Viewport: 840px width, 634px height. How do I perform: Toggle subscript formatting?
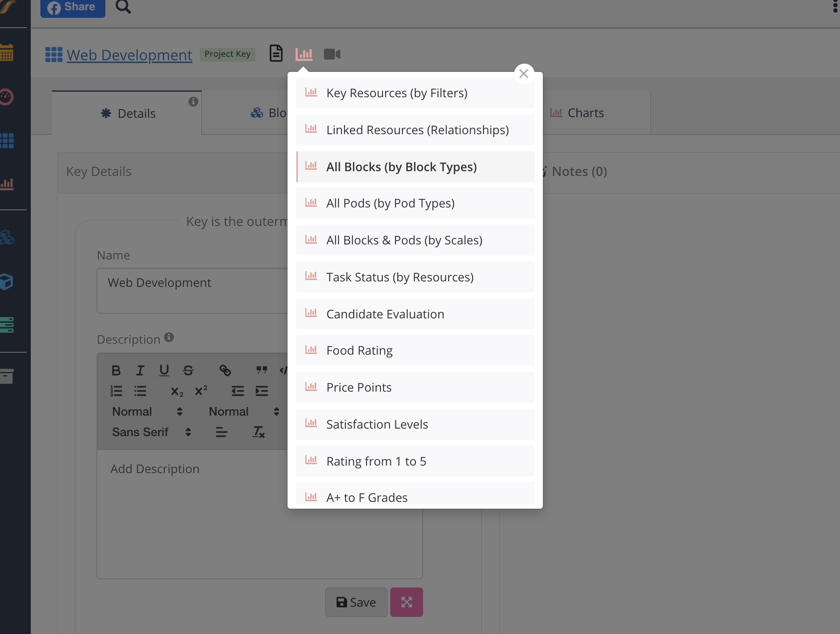[177, 392]
